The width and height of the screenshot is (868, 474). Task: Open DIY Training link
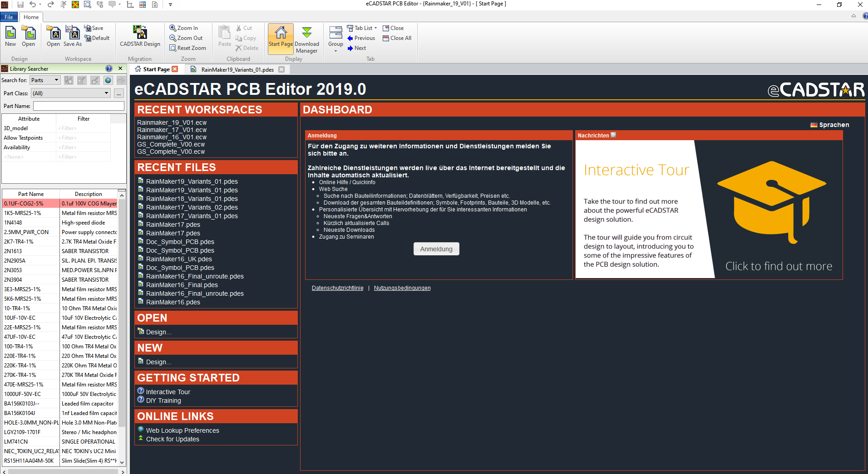[163, 401]
